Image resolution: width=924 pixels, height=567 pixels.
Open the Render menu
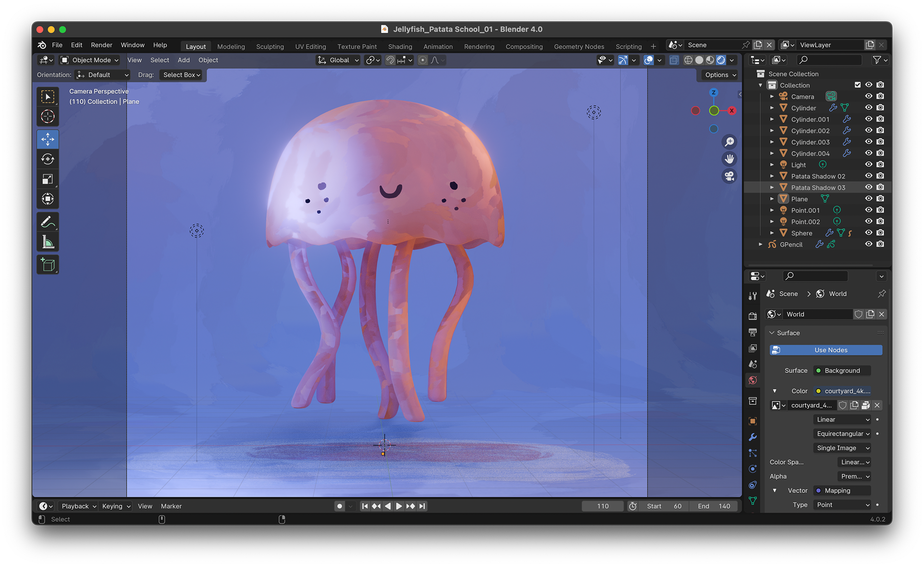(102, 45)
